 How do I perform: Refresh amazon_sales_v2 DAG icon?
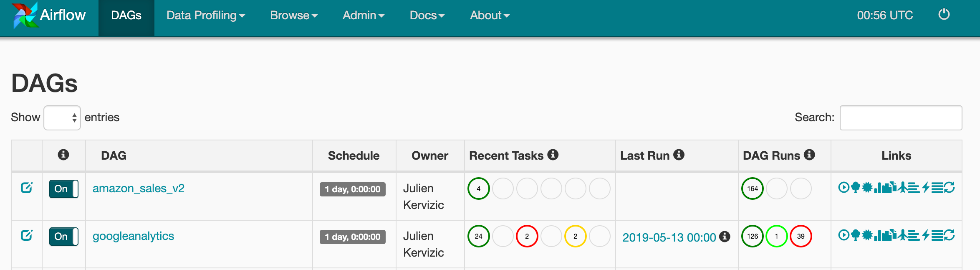pyautogui.click(x=949, y=187)
